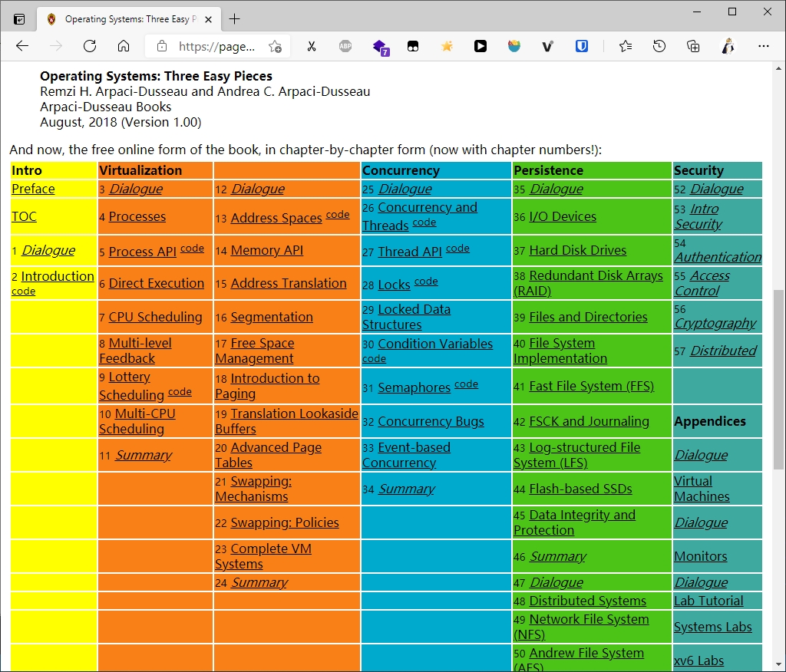
Task: Refresh the current page
Action: click(90, 46)
